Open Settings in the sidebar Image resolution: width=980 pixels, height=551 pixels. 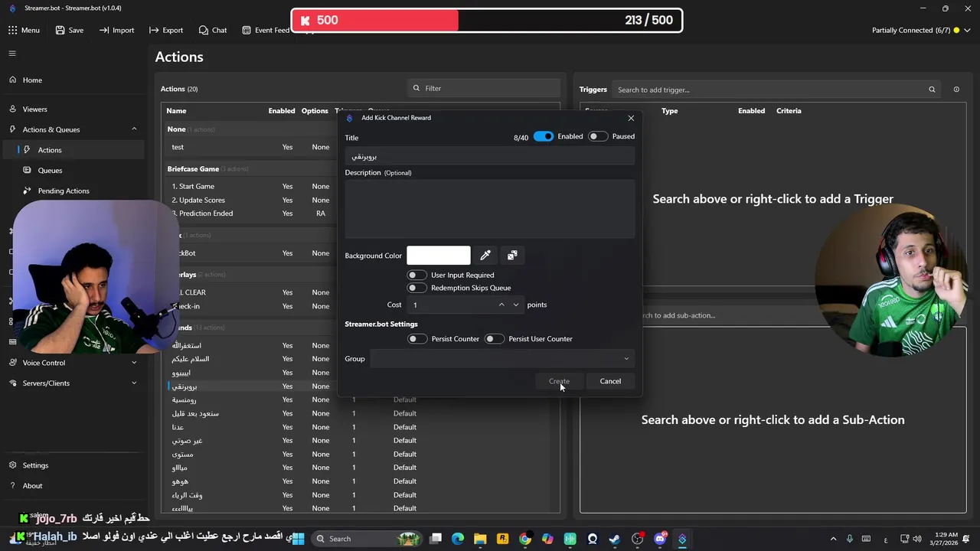[x=35, y=465]
